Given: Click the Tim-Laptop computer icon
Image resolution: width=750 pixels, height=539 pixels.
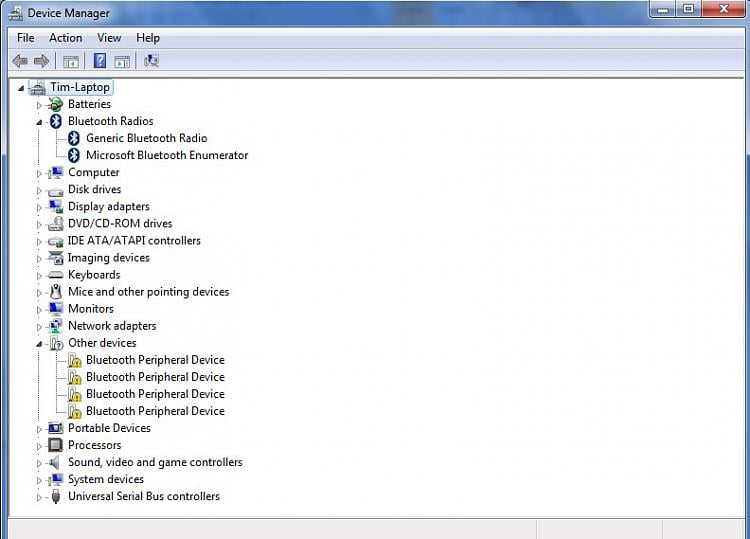Looking at the screenshot, I should (38, 88).
